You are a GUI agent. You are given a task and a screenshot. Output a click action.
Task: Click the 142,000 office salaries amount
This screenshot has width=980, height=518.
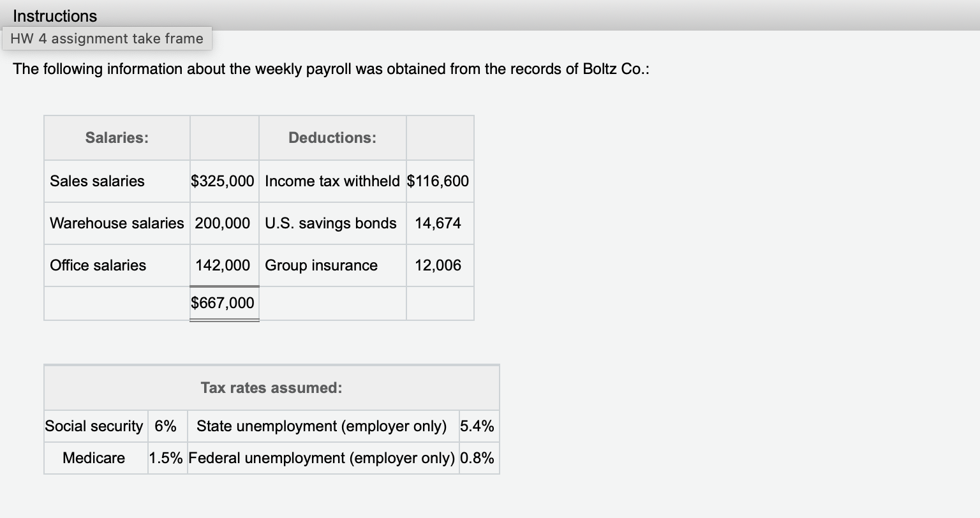224,265
